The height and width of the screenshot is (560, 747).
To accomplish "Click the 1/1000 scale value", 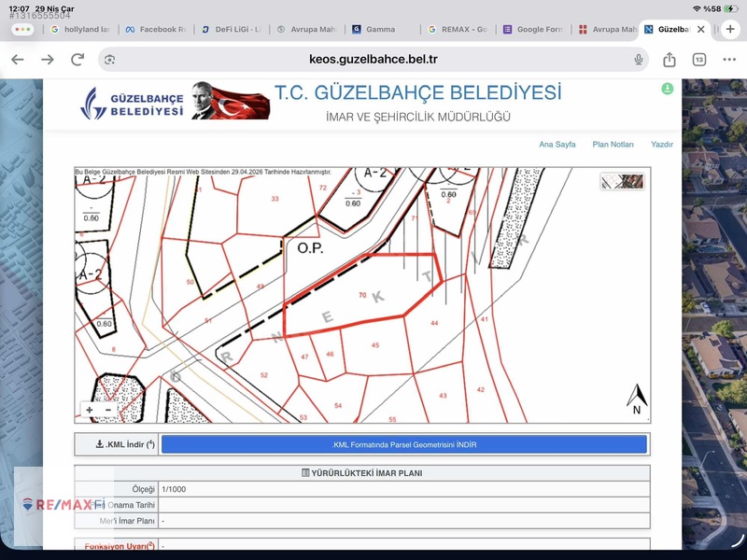I will point(174,489).
